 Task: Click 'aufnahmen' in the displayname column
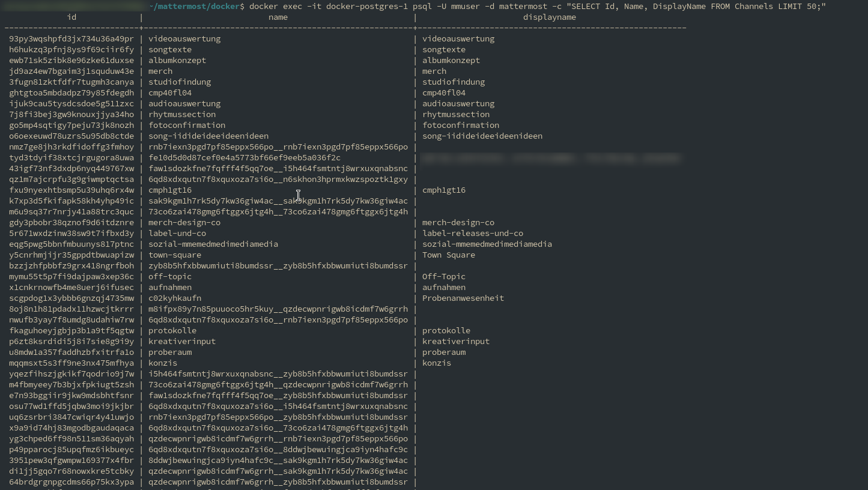444,287
